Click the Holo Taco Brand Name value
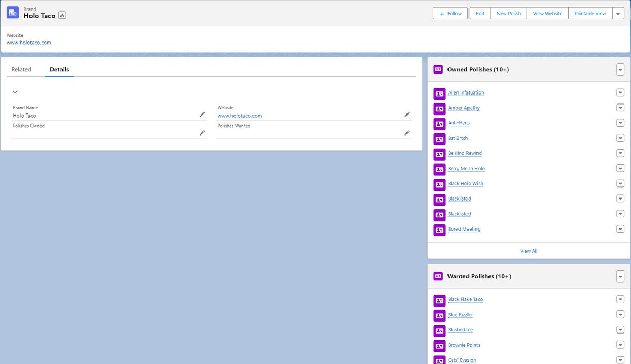 pyautogui.click(x=25, y=116)
